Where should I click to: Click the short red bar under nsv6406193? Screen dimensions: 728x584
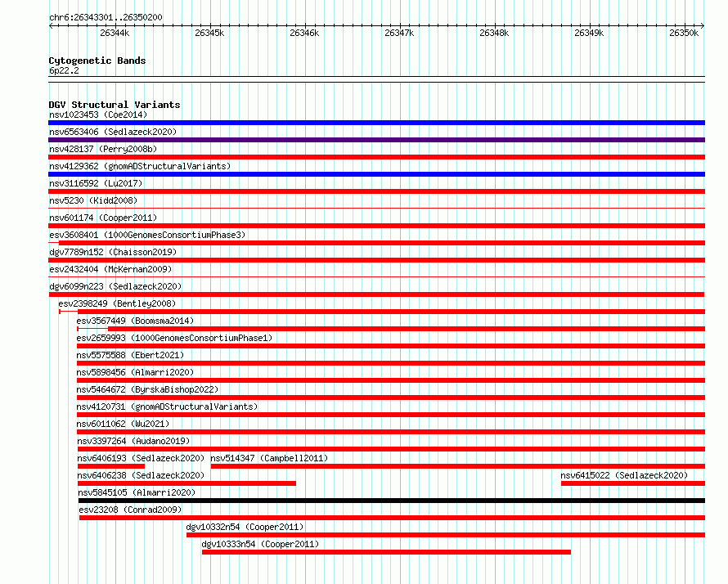111,466
